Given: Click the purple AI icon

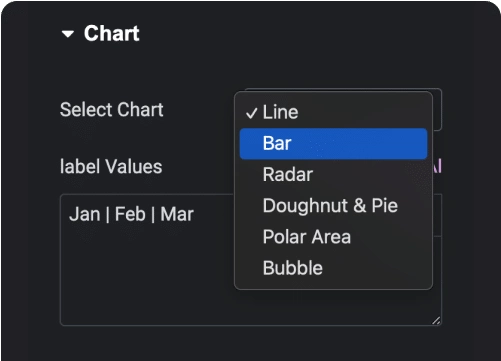Looking at the screenshot, I should (x=437, y=166).
